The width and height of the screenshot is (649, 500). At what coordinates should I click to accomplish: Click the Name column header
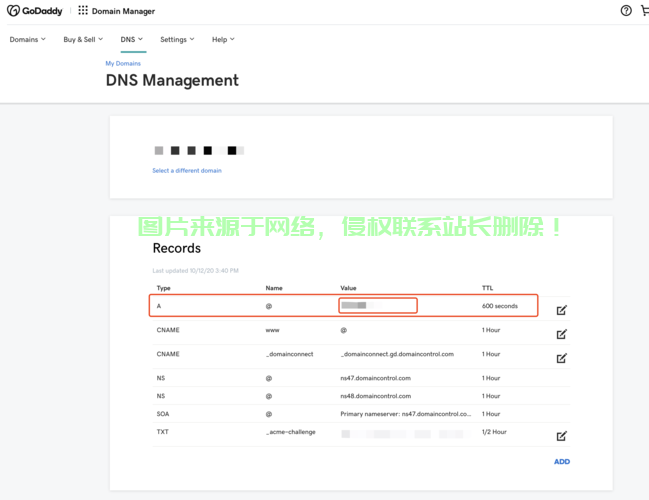pos(274,288)
